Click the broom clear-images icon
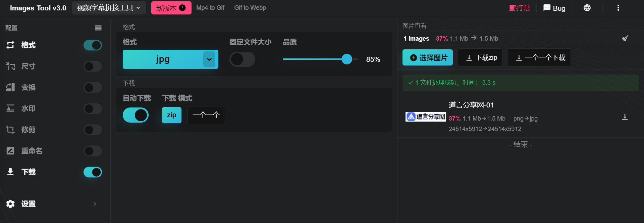644x223 pixels. tap(625, 38)
